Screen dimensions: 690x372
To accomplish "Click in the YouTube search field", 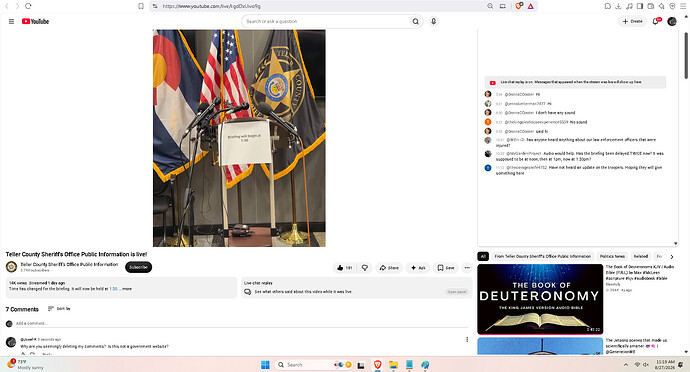I will coord(326,21).
